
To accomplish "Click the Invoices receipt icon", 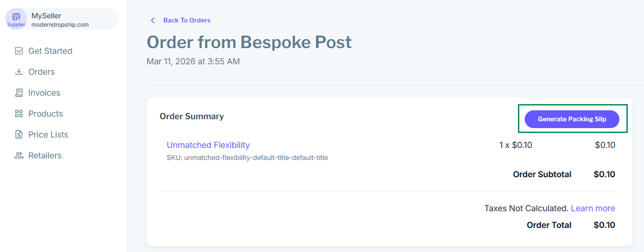I will [19, 93].
